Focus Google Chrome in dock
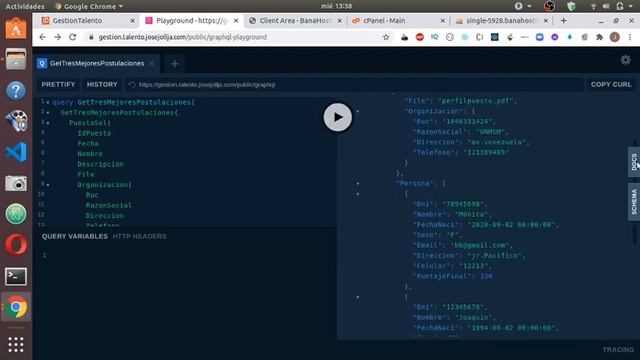The width and height of the screenshot is (640, 360). pyautogui.click(x=16, y=307)
